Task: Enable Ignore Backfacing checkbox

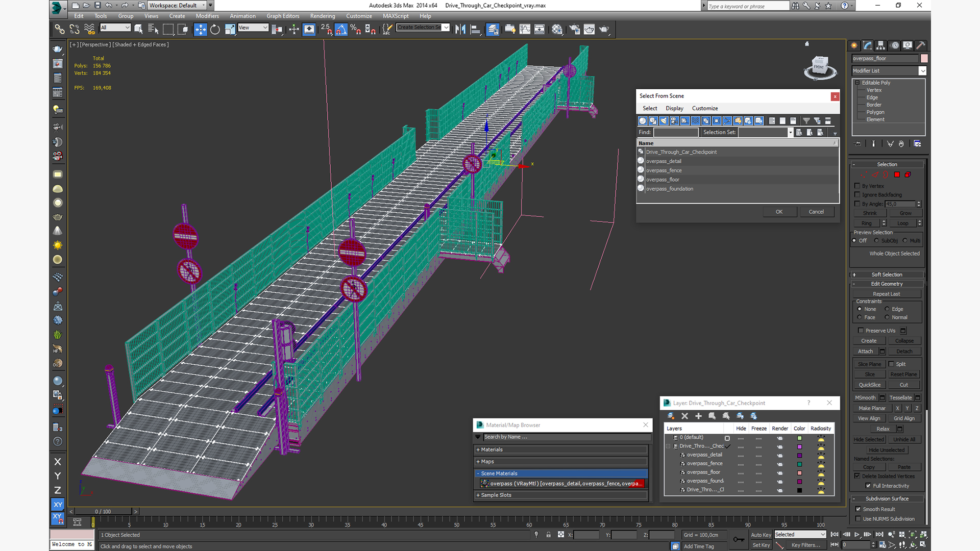Action: click(857, 195)
